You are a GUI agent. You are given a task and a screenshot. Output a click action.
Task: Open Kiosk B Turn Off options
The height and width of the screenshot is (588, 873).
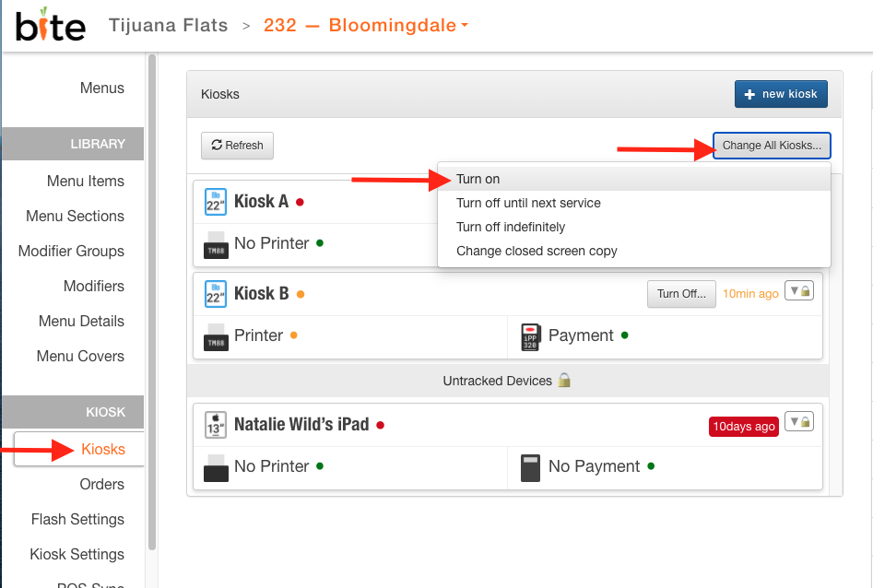pos(681,294)
